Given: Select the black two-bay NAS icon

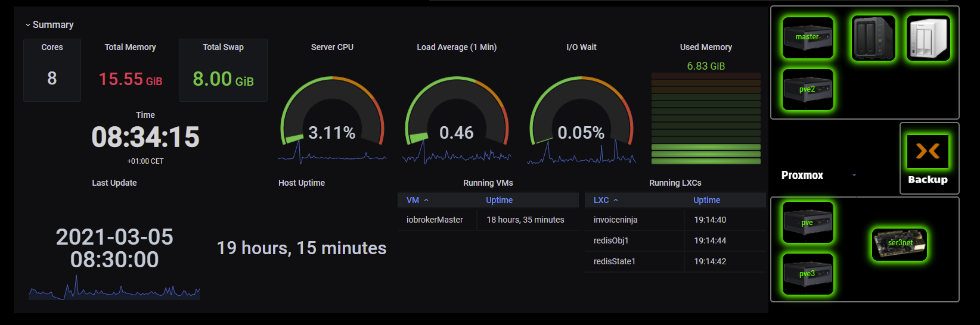Looking at the screenshot, I should [873, 38].
